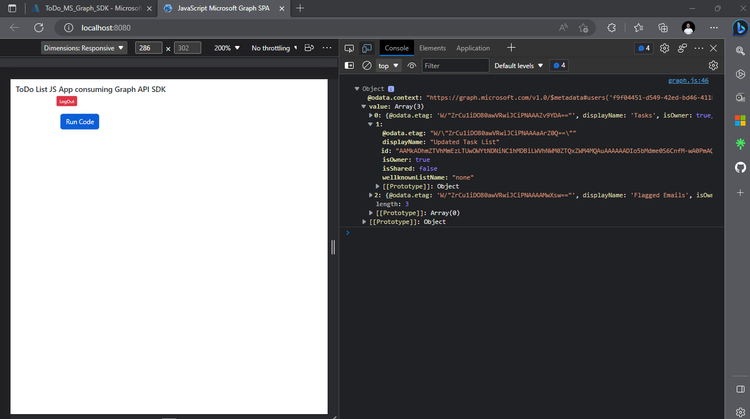Open the Dimensions: Responsive dropdown

point(84,48)
